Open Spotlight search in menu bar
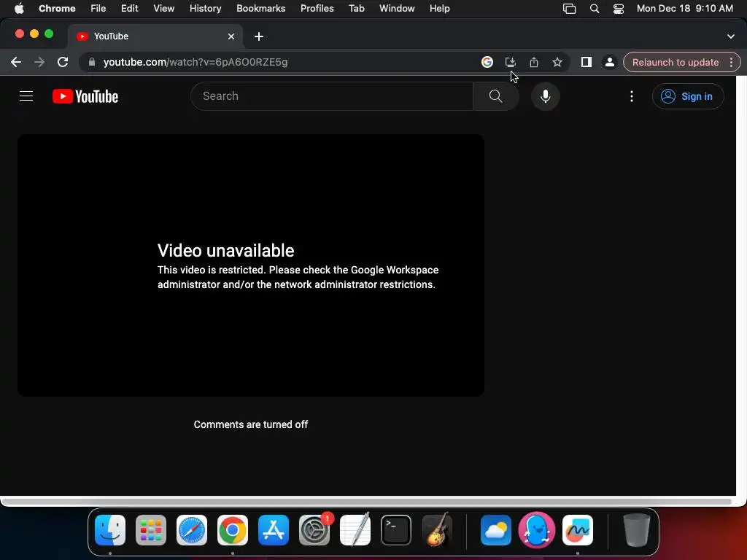The height and width of the screenshot is (560, 747). [595, 8]
